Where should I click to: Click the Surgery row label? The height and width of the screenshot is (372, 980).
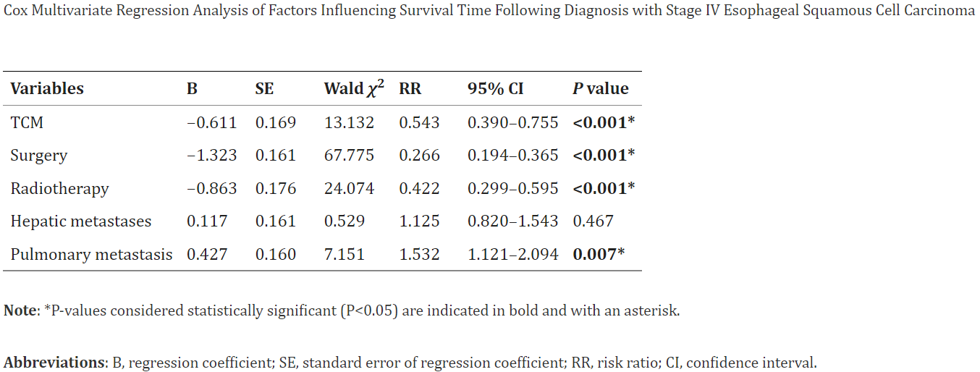tap(38, 156)
